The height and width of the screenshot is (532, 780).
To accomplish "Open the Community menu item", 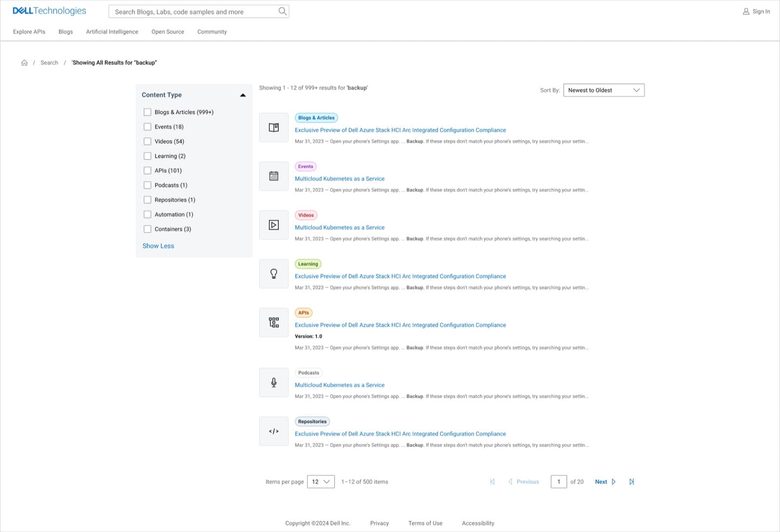I will click(x=212, y=32).
